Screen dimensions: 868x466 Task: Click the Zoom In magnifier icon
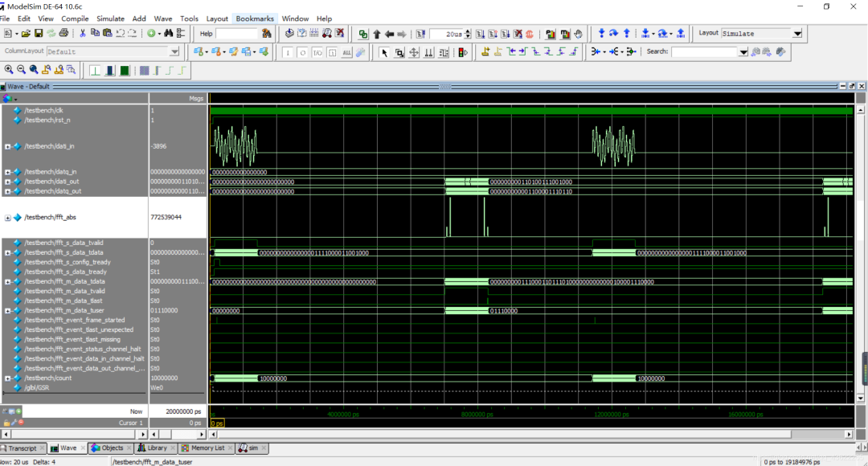click(x=8, y=70)
